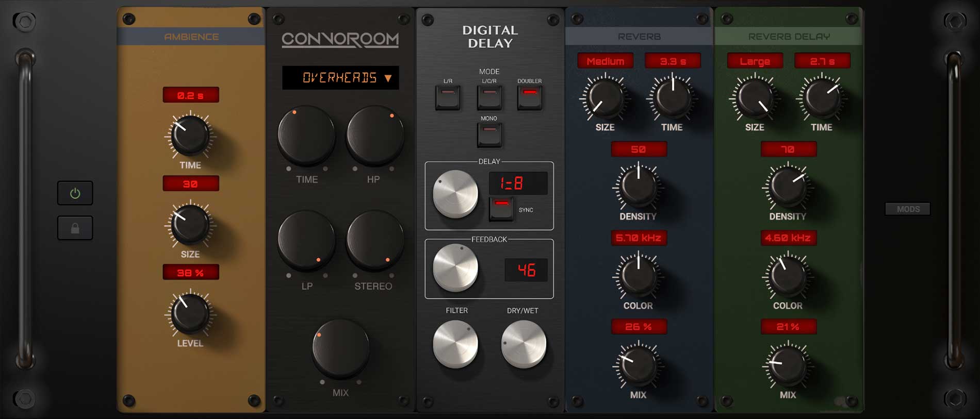This screenshot has height=419, width=980.
Task: Click the Reverb Density knob
Action: (638, 187)
